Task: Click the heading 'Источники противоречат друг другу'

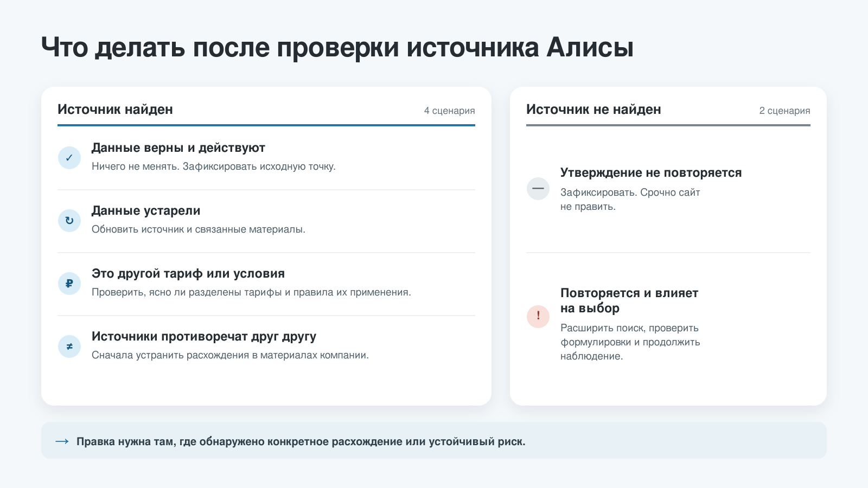Action: pyautogui.click(x=204, y=336)
